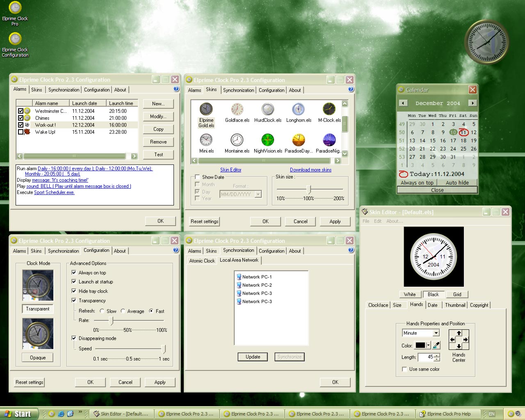Select the Montaine.els skin icon

click(237, 140)
